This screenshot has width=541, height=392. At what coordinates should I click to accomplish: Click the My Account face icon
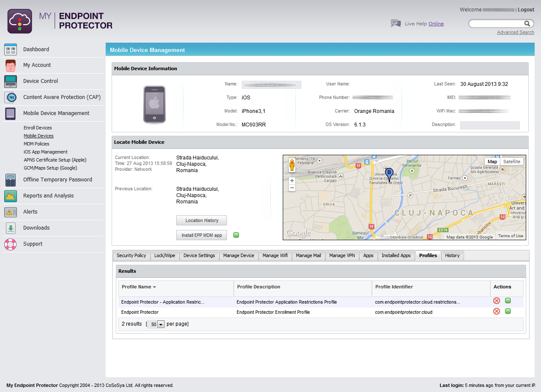point(11,66)
